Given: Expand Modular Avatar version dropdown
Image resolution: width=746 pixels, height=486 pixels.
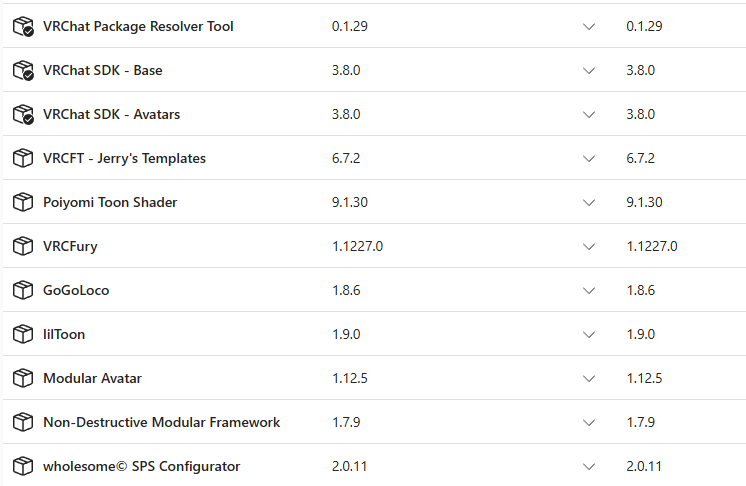Looking at the screenshot, I should click(x=589, y=379).
